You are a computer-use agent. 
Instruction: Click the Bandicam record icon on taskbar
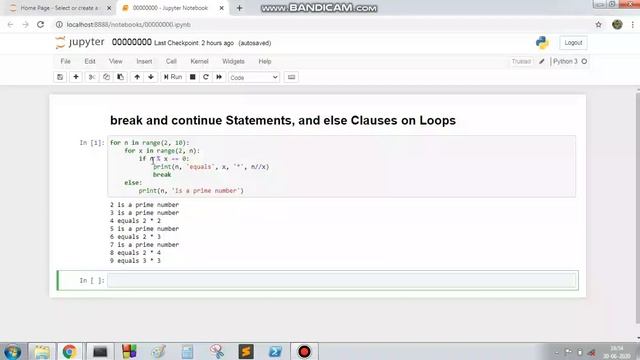tap(304, 351)
